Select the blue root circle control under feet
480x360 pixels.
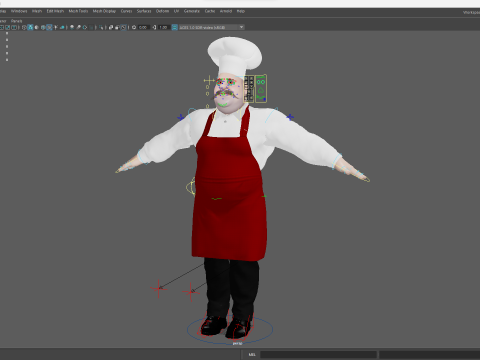[x=230, y=329]
